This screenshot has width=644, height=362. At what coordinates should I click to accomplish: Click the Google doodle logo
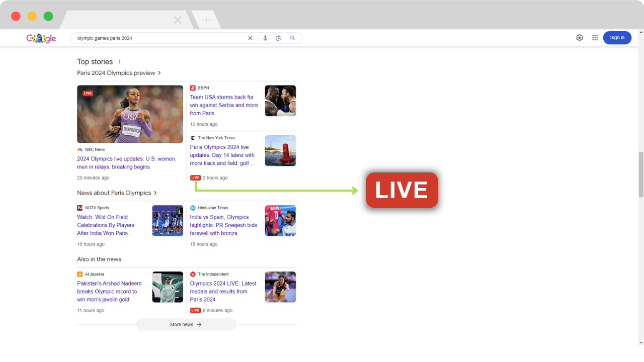click(41, 38)
